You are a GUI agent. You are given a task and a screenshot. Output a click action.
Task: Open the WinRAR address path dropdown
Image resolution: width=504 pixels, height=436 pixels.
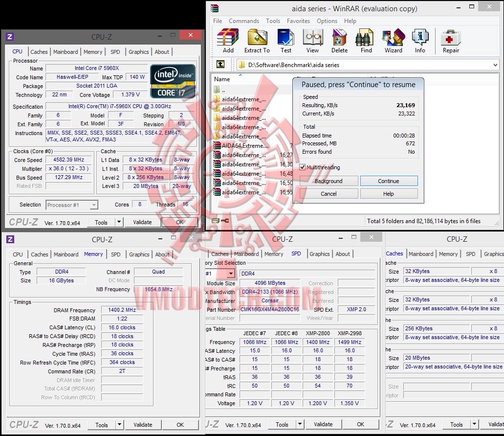click(x=495, y=65)
